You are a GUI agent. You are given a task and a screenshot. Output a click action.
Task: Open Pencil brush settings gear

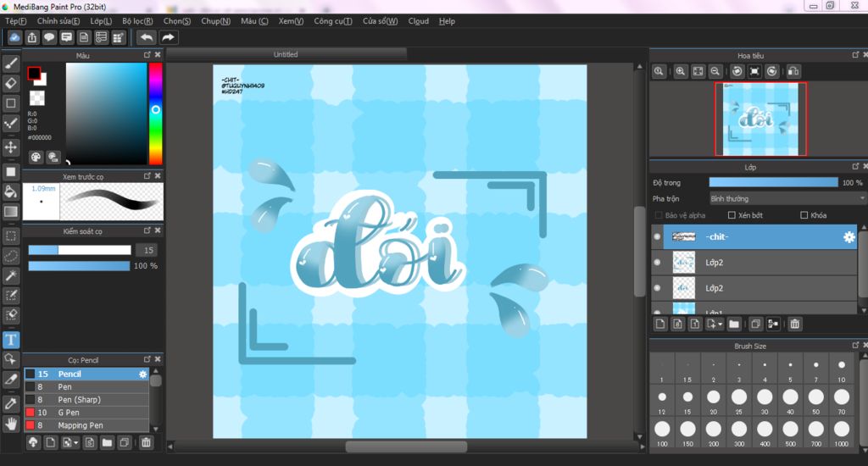(x=142, y=374)
